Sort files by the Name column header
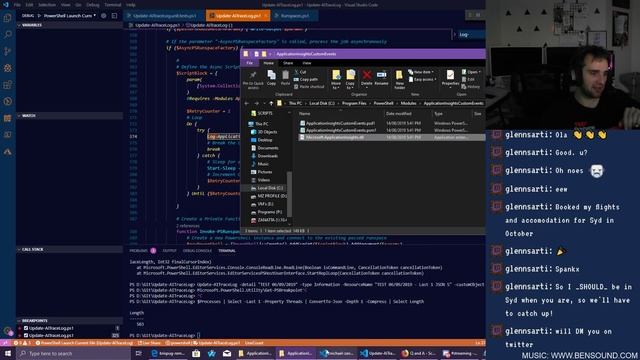 (304, 114)
